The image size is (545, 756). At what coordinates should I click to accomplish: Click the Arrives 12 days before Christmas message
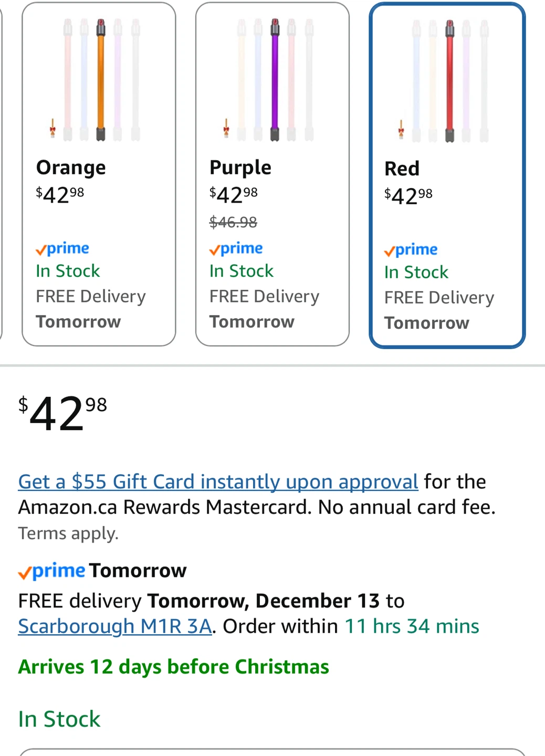[x=173, y=667]
